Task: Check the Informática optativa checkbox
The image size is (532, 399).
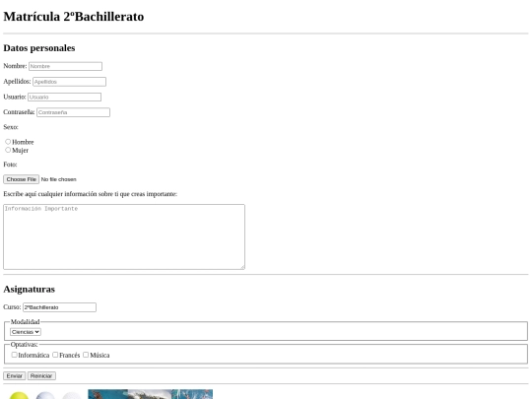Action: coord(14,355)
